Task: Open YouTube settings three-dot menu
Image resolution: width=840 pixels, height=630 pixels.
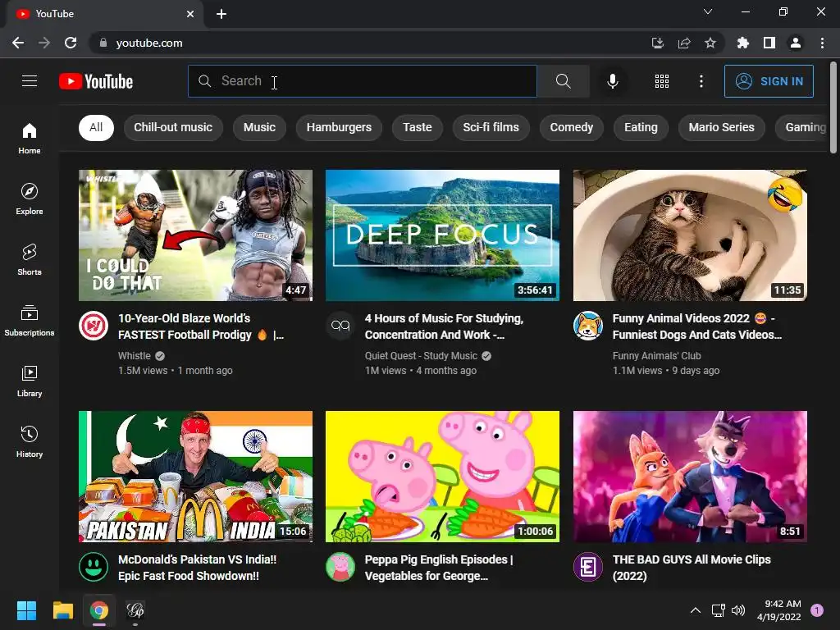Action: click(701, 81)
